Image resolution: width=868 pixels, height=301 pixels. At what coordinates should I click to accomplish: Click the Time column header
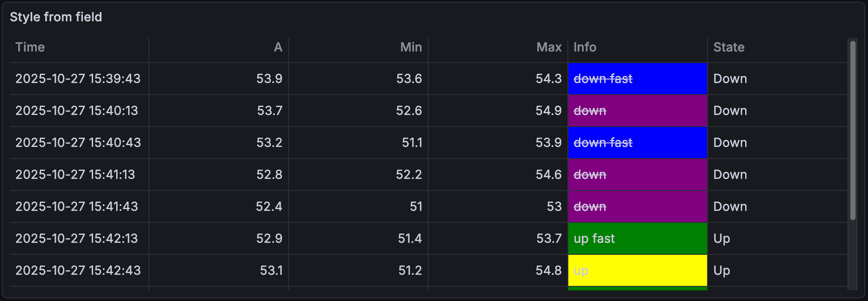(x=30, y=48)
